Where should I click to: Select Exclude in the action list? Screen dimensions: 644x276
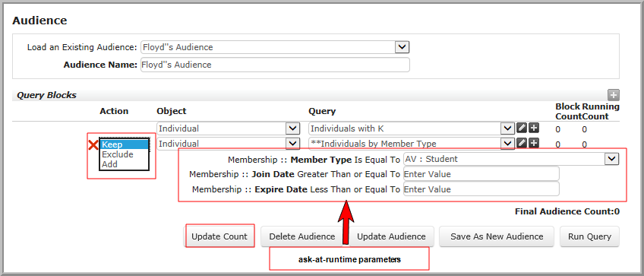pos(125,154)
